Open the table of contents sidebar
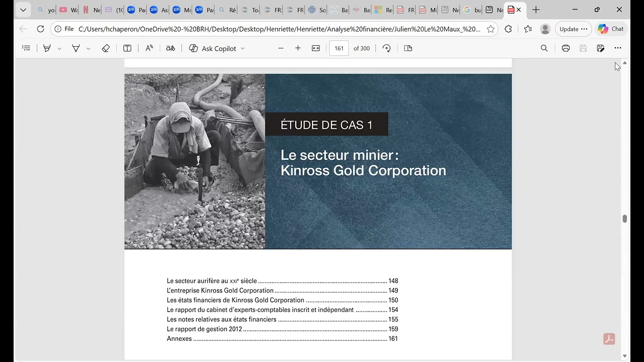 26,48
